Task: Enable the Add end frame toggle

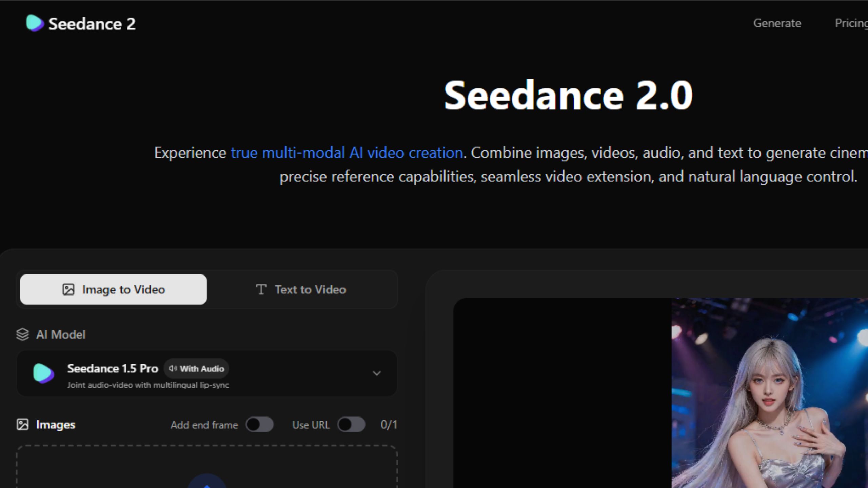Action: pos(260,424)
